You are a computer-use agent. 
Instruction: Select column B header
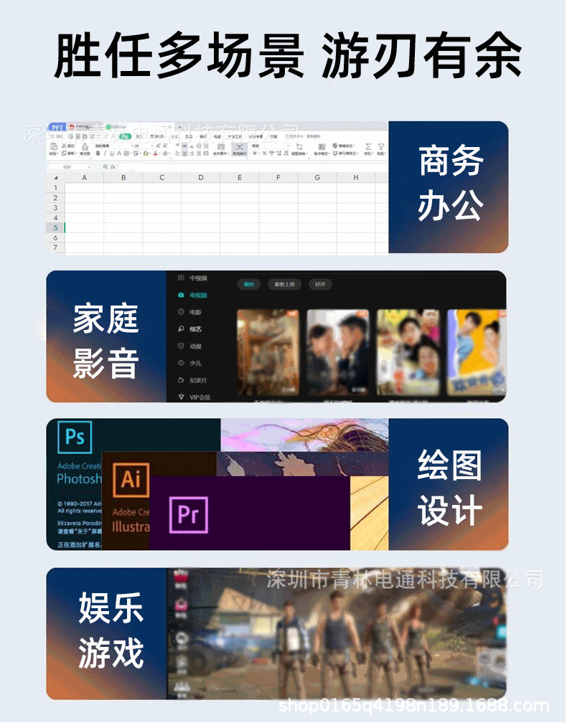click(x=123, y=177)
